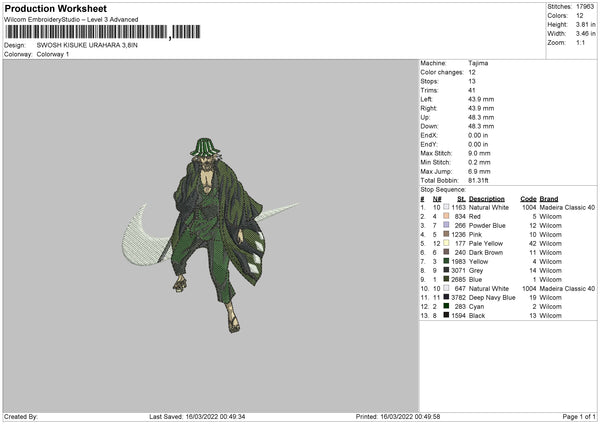Click Madeira Classic 40 in row 1
Viewport: 600px width, 424px height.
click(x=567, y=207)
